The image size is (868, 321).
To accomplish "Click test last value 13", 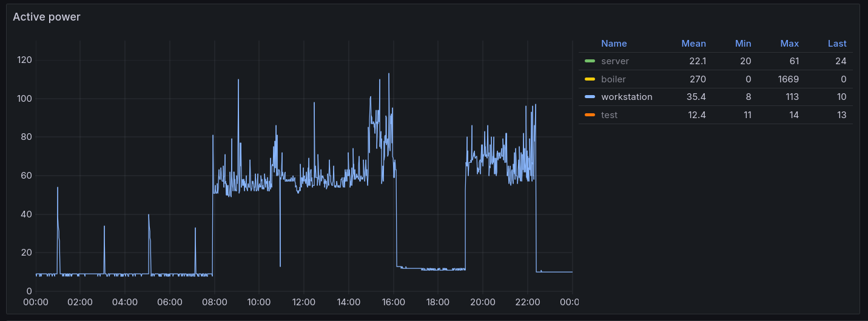I will tap(841, 115).
